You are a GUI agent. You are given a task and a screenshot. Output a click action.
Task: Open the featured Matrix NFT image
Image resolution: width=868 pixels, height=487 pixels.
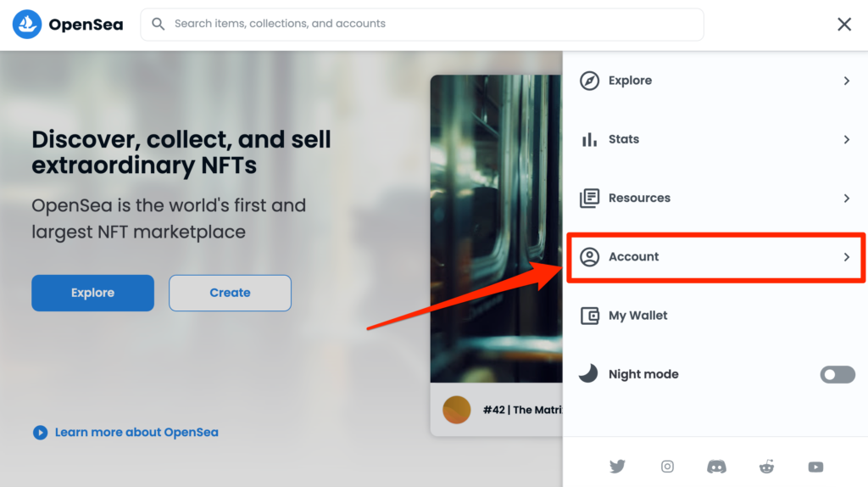496,229
